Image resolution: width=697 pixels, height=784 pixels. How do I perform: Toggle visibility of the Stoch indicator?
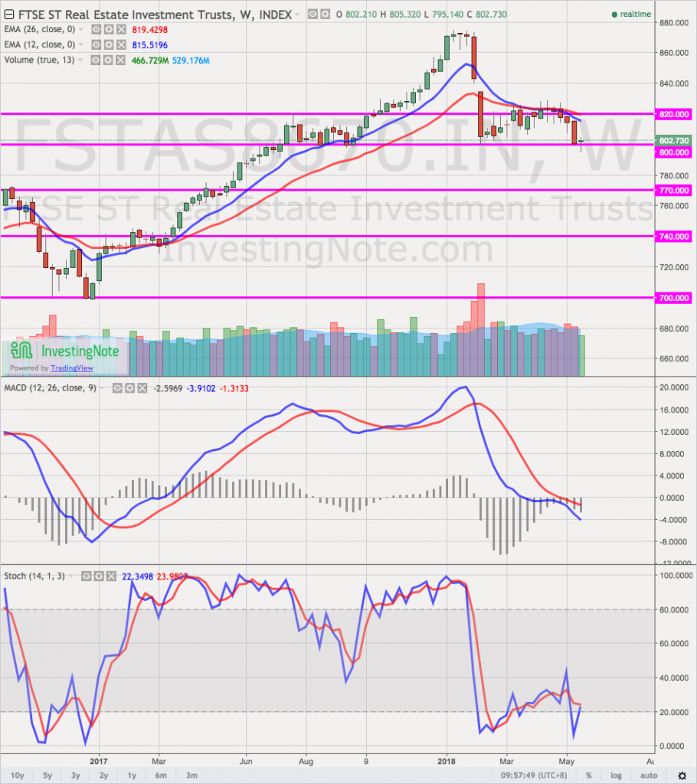point(87,575)
